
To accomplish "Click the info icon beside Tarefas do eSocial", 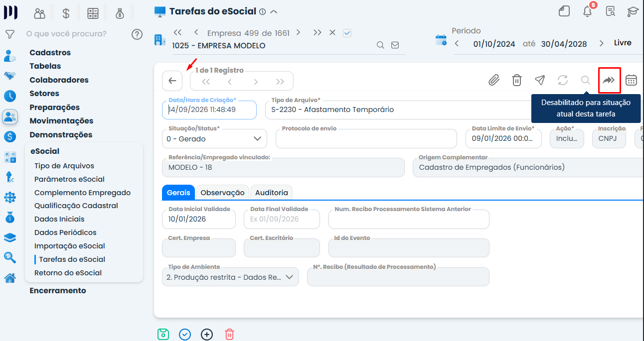I will tap(263, 11).
